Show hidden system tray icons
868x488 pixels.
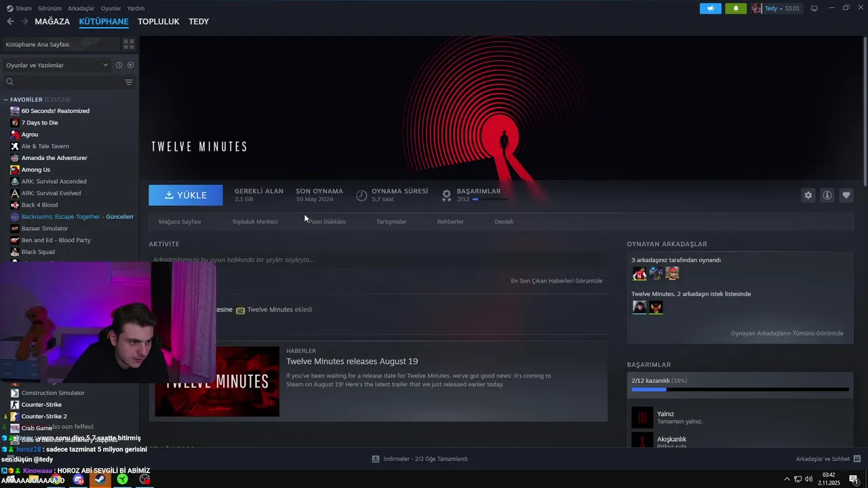[x=787, y=479]
